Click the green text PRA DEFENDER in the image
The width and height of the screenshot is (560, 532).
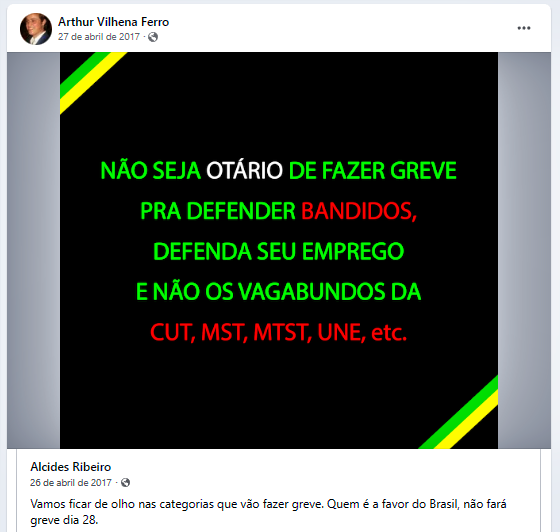click(x=218, y=211)
